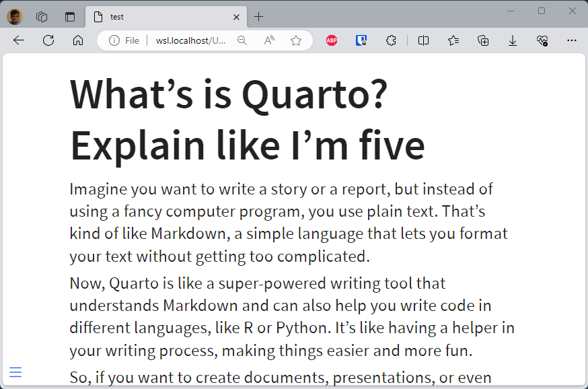
Task: Open Browser essentials heart icon
Action: tap(542, 40)
